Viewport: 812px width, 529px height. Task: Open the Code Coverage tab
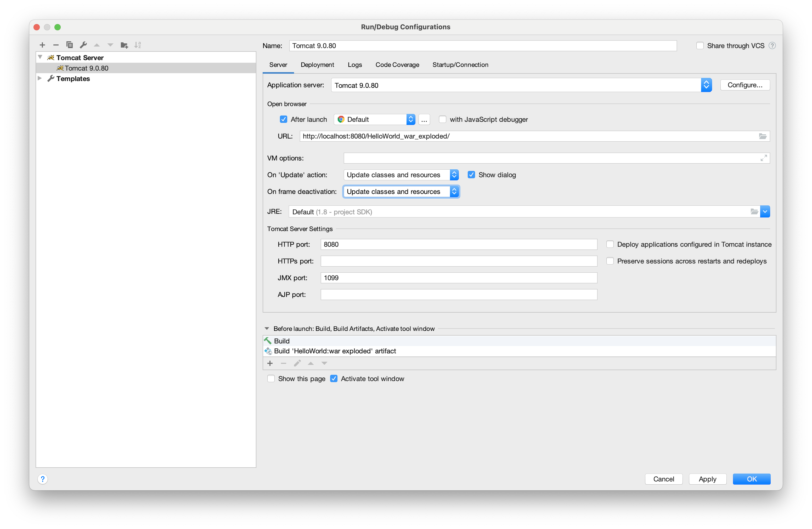[x=397, y=65]
